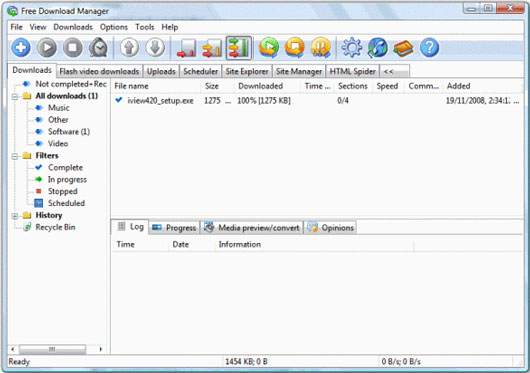Click the tree scrollbar left arrow
Viewport: 530px width, 373px height.
click(13, 349)
